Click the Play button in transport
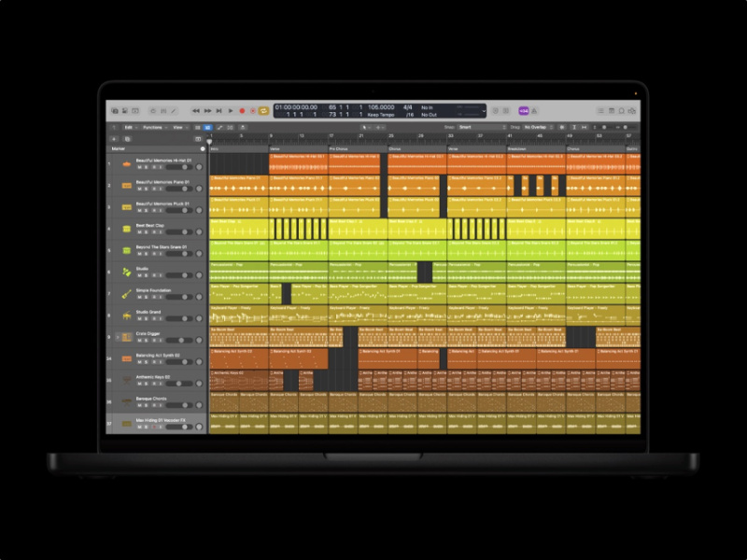Viewport: 747px width, 560px height. click(230, 110)
